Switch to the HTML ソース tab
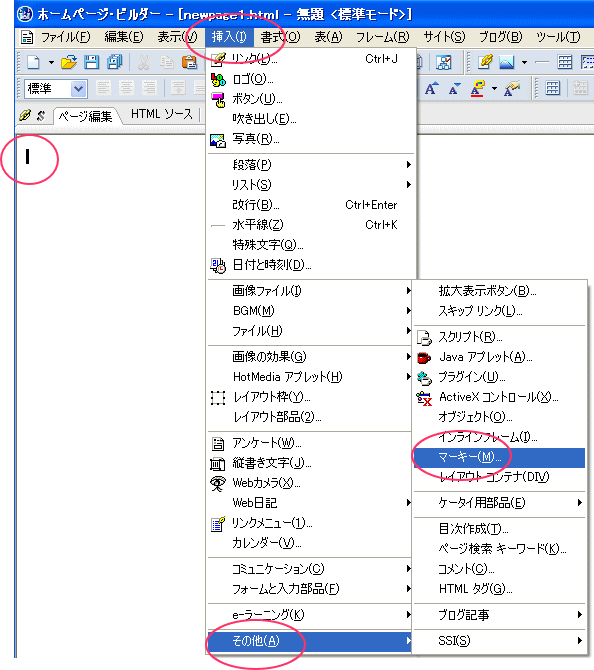 [x=162, y=114]
